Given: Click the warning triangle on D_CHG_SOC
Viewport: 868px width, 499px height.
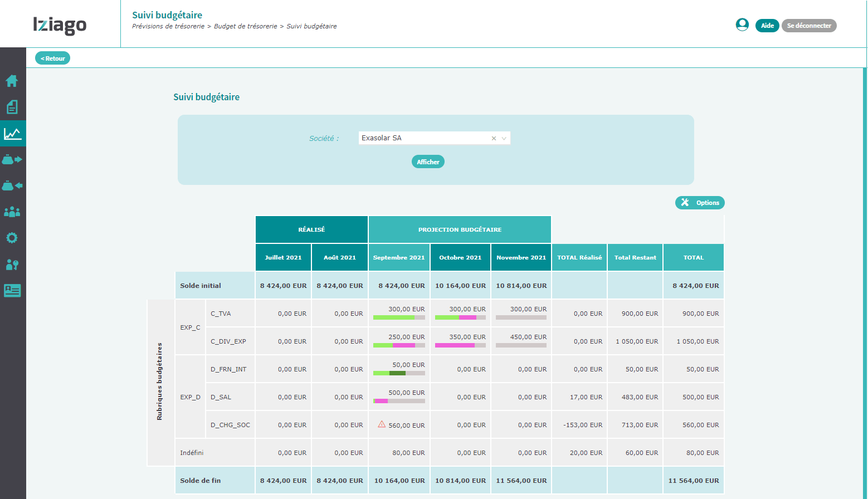Looking at the screenshot, I should [x=382, y=424].
